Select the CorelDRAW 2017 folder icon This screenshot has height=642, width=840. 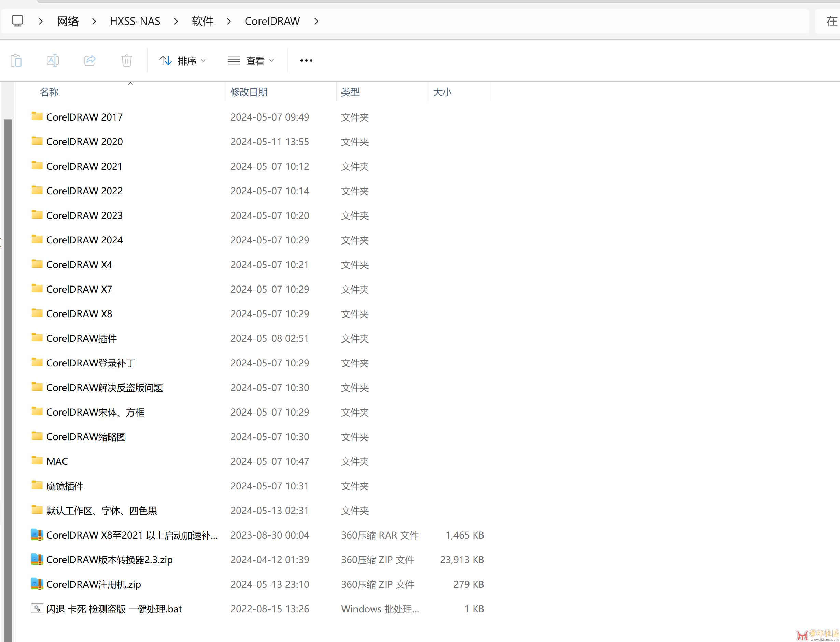coord(37,116)
